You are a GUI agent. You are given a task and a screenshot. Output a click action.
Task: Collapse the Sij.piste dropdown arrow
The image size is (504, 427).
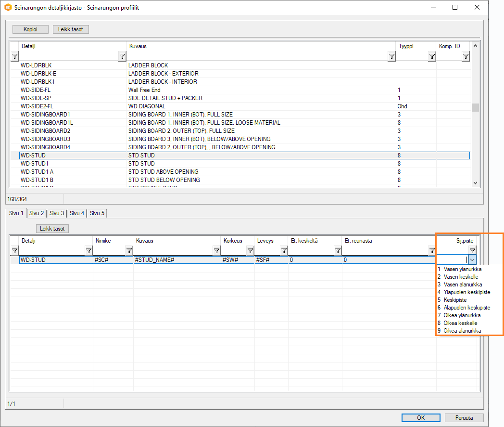[472, 260]
